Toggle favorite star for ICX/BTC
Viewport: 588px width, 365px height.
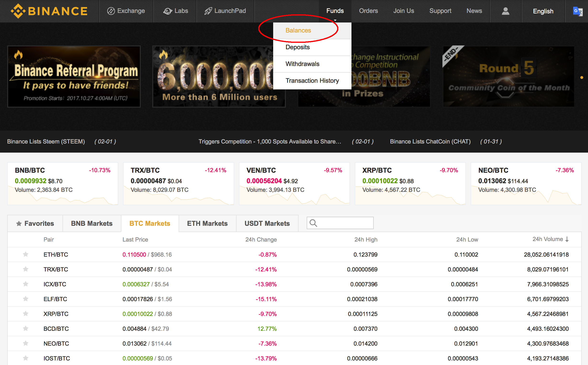click(x=26, y=284)
